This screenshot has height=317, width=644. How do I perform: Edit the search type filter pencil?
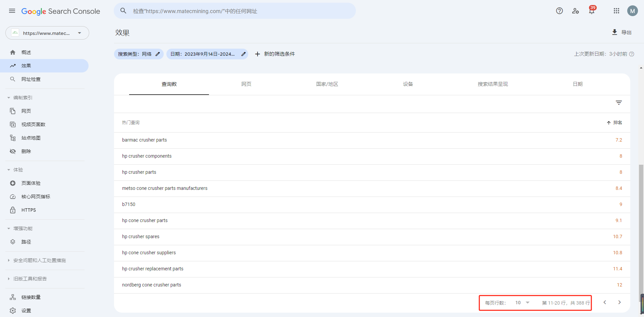point(158,54)
